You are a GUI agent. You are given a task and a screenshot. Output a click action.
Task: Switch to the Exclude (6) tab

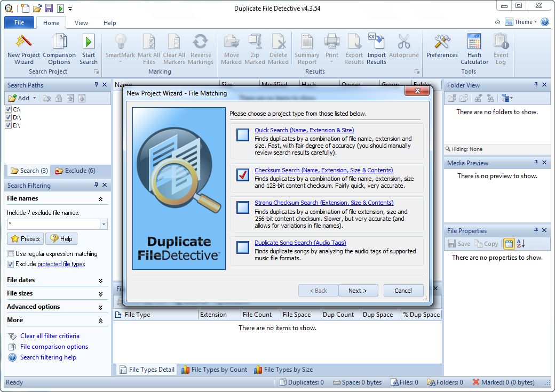coord(75,171)
